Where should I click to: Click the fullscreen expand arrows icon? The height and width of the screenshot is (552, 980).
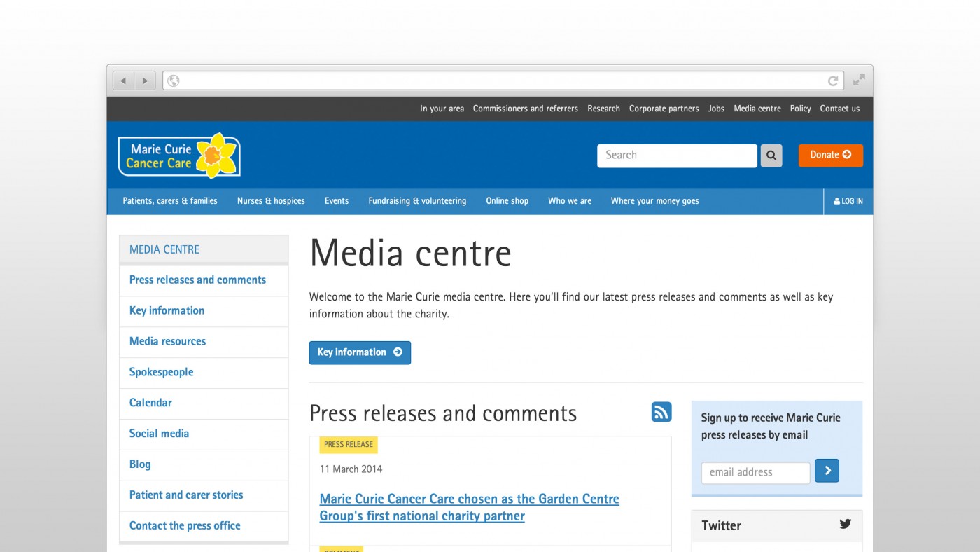point(859,80)
